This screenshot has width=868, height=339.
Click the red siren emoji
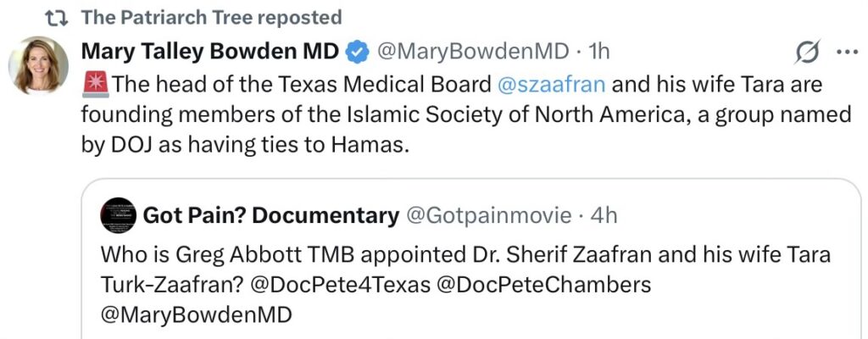95,84
